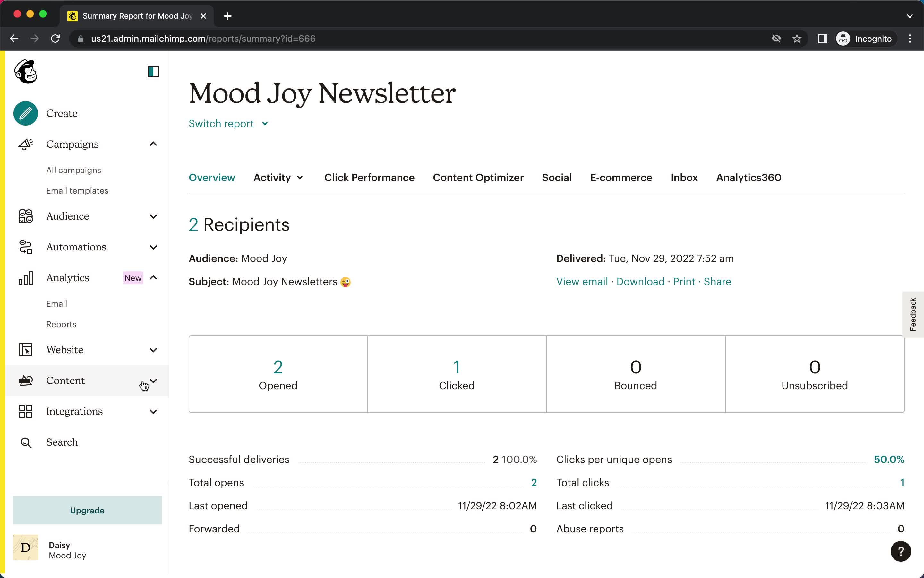
Task: Switch to the Content Optimizer tab
Action: 478,177
